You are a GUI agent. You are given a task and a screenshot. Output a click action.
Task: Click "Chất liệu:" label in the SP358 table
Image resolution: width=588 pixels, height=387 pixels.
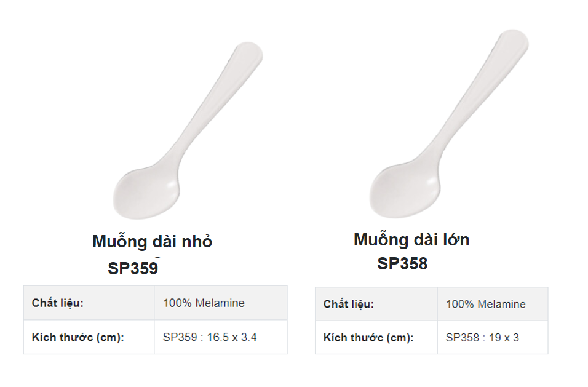pyautogui.click(x=349, y=305)
